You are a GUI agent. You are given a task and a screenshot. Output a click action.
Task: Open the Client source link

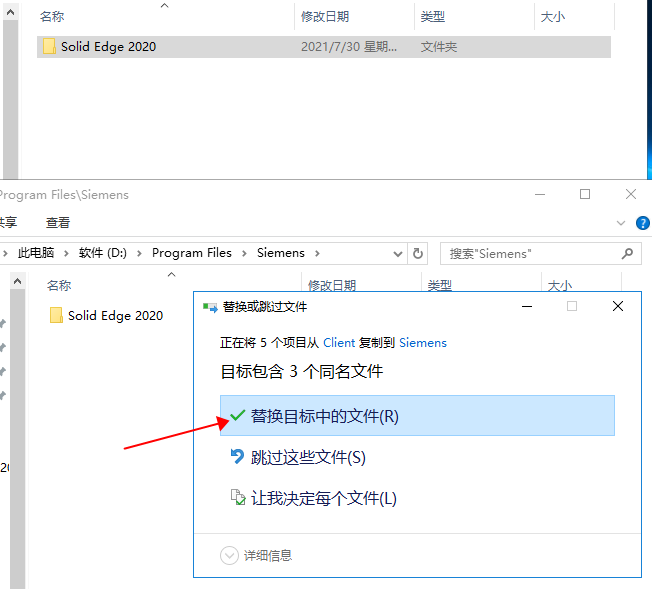[339, 342]
